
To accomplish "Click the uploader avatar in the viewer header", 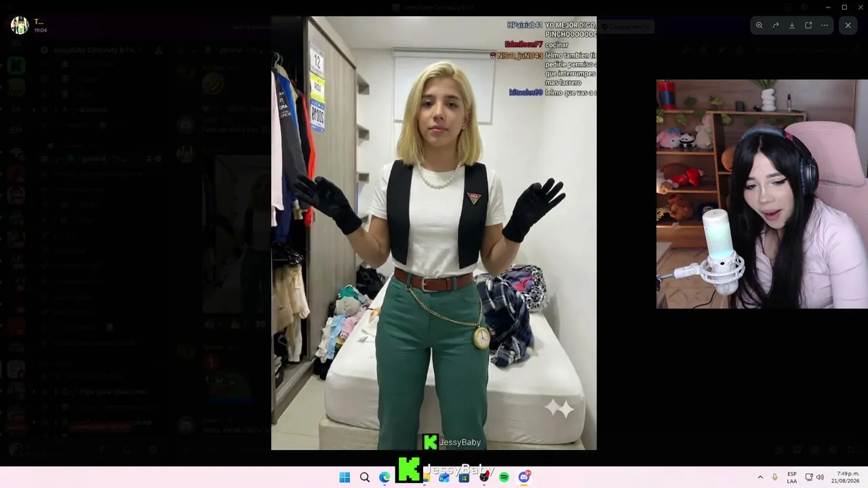I will (20, 26).
